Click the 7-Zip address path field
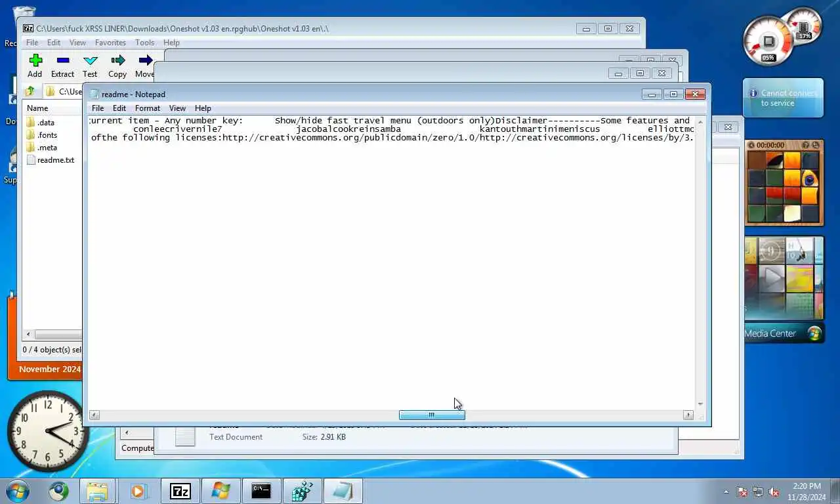This screenshot has height=504, width=840. point(64,91)
